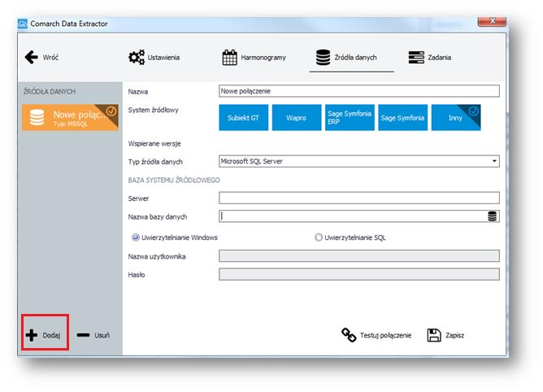Click the floppy disk Zapisz icon
Viewport: 543px width, 392px height.
(434, 335)
